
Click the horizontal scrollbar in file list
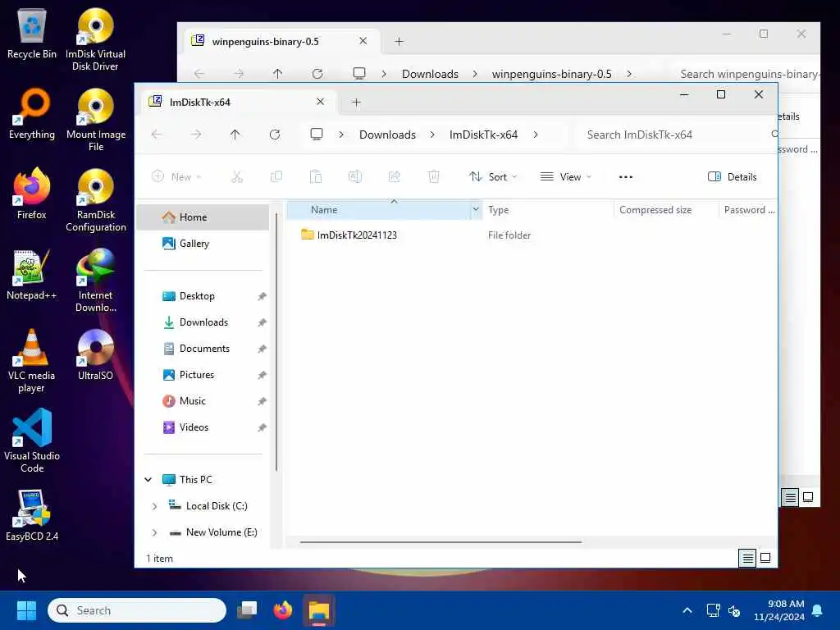pos(441,541)
